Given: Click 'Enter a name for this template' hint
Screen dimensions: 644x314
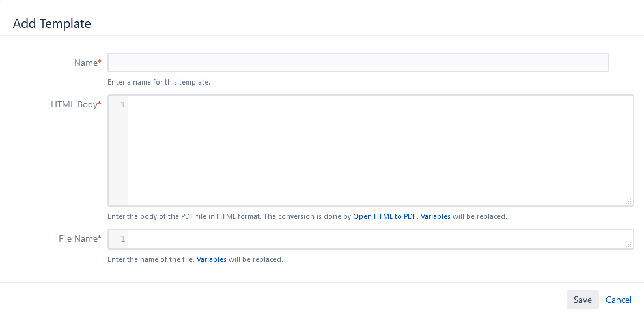Looking at the screenshot, I should tap(159, 82).
